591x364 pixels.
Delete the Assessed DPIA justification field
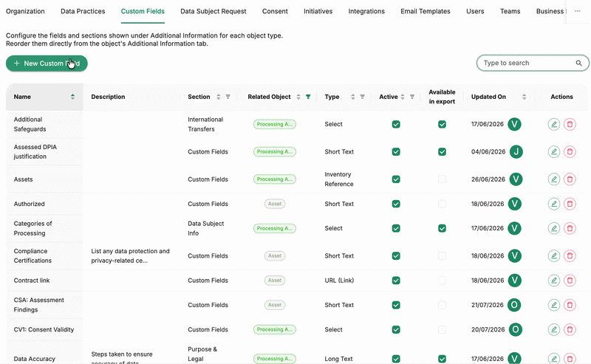coord(570,151)
